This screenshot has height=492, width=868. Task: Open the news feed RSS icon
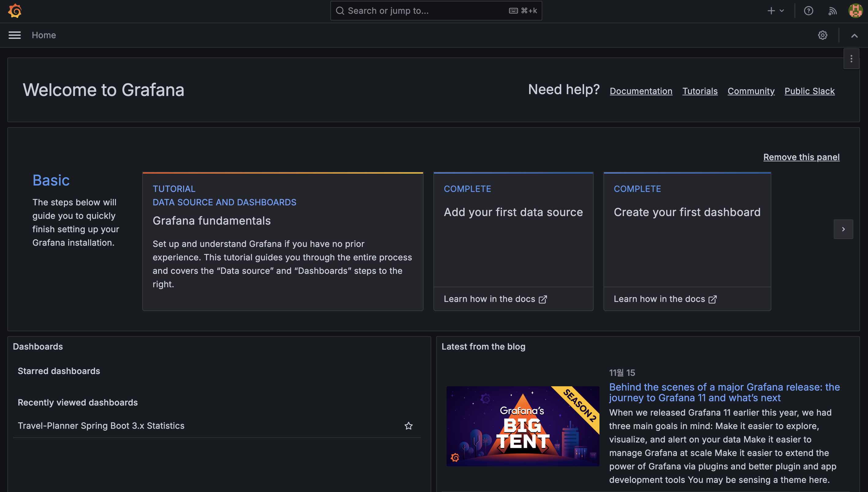tap(833, 11)
